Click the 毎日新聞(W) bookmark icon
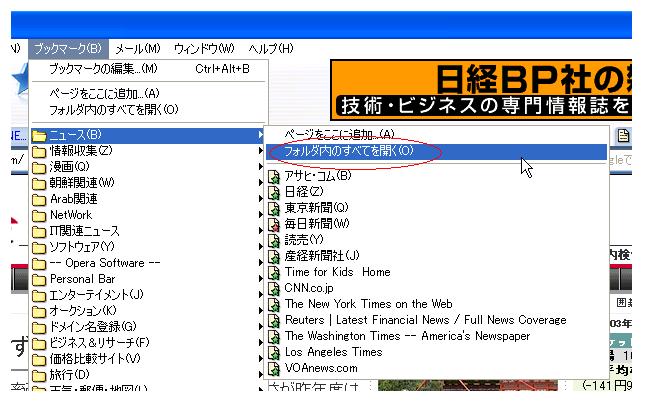 pos(274,225)
